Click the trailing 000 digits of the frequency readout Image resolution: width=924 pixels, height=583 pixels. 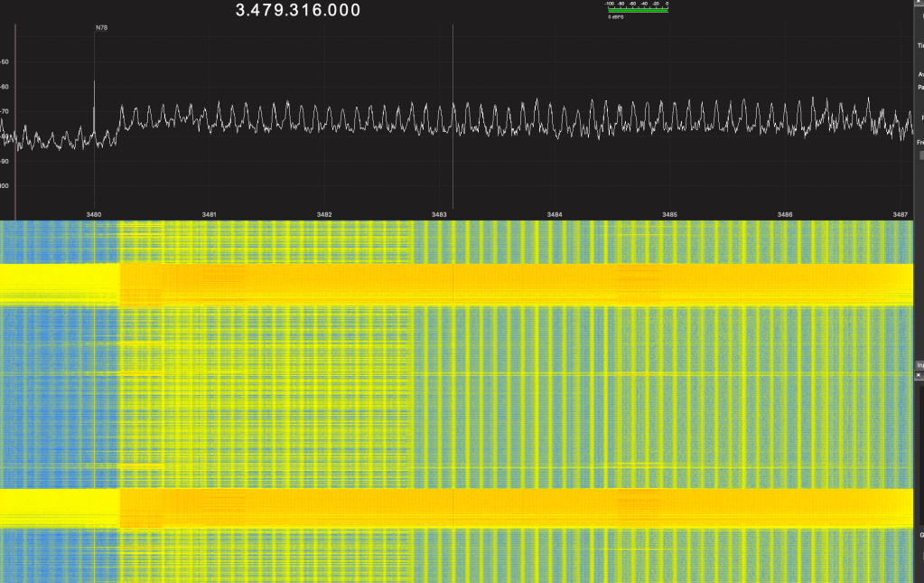[x=343, y=11]
